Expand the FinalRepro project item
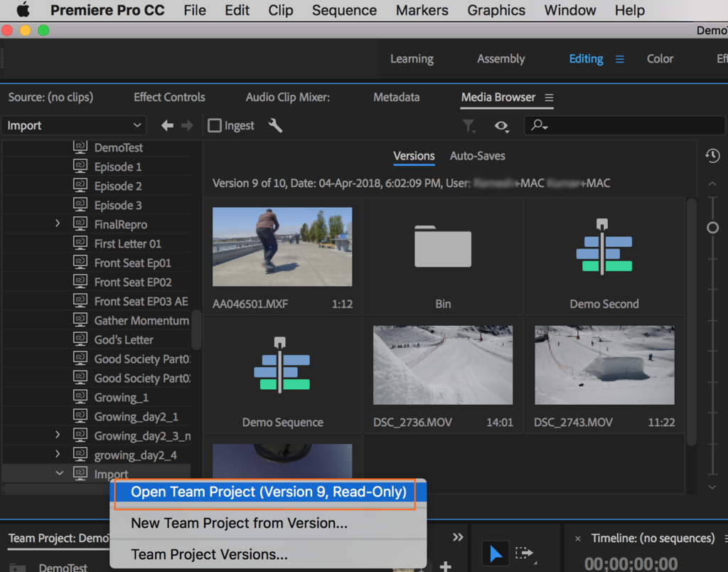This screenshot has width=728, height=572. point(58,224)
